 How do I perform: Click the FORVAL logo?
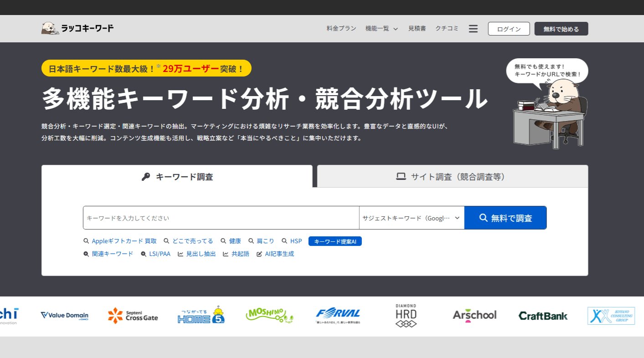(x=338, y=315)
